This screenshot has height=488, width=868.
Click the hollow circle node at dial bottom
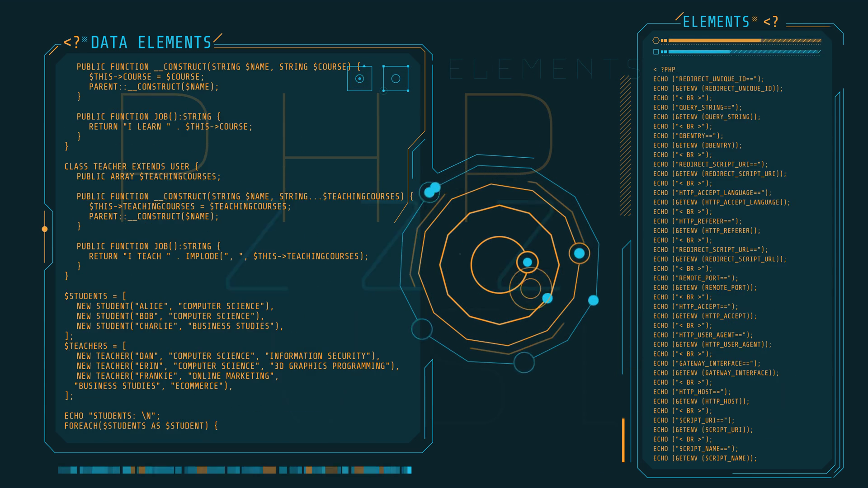tap(524, 362)
